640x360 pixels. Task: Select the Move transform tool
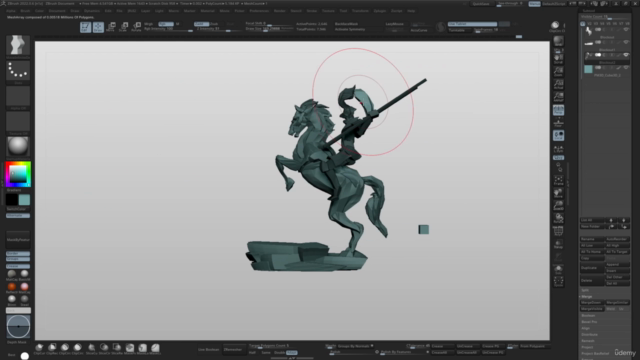pyautogui.click(x=111, y=27)
